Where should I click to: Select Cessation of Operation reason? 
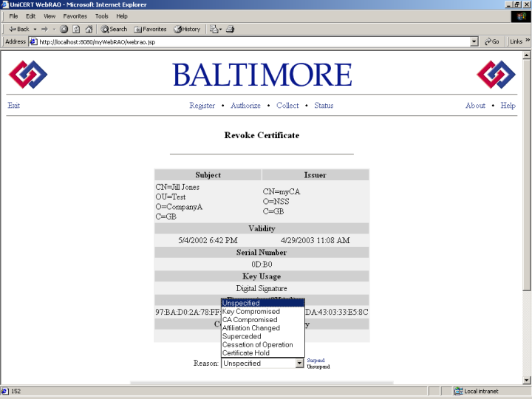pyautogui.click(x=263, y=345)
